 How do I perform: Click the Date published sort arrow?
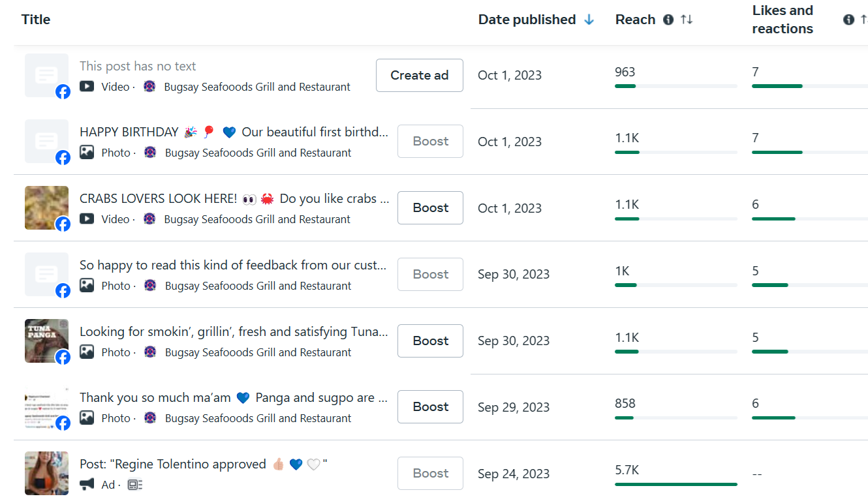coord(589,20)
